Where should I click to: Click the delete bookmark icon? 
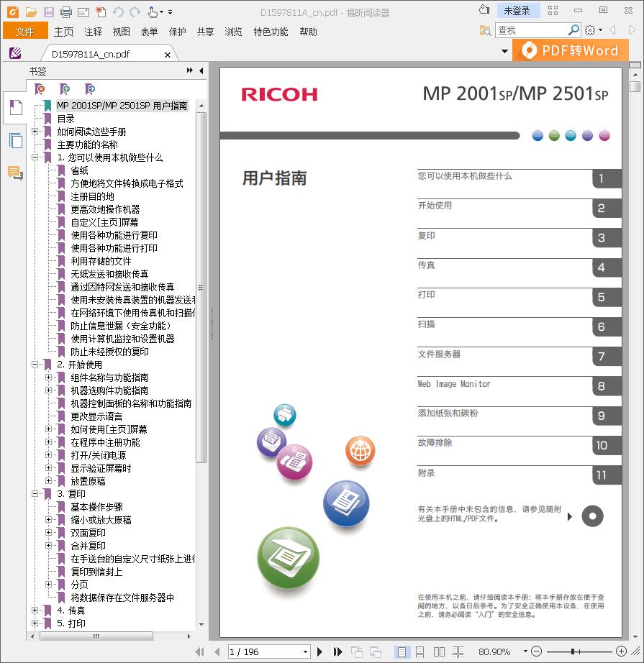[40, 88]
